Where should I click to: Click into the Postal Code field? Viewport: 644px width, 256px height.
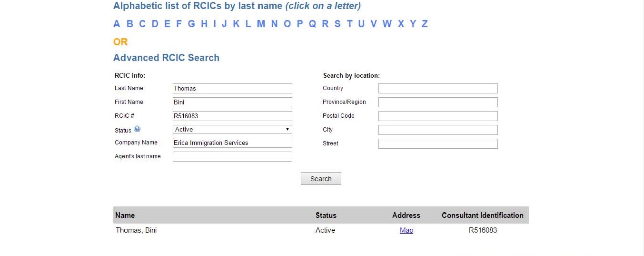(x=438, y=116)
